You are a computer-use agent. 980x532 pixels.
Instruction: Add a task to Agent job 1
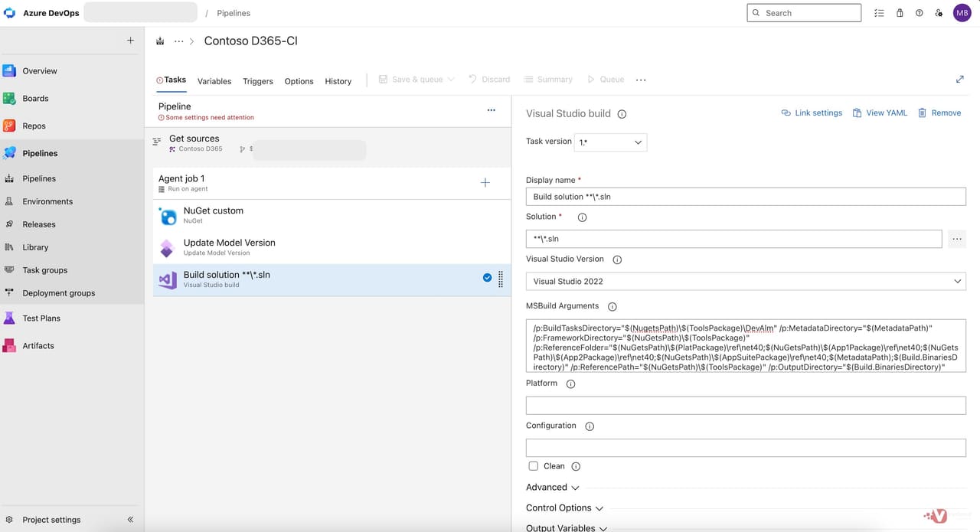point(485,183)
